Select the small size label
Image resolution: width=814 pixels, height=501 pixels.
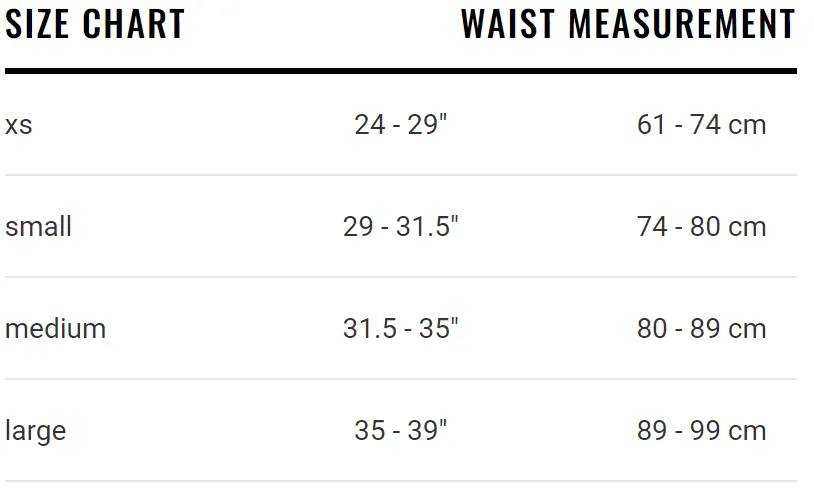point(38,227)
